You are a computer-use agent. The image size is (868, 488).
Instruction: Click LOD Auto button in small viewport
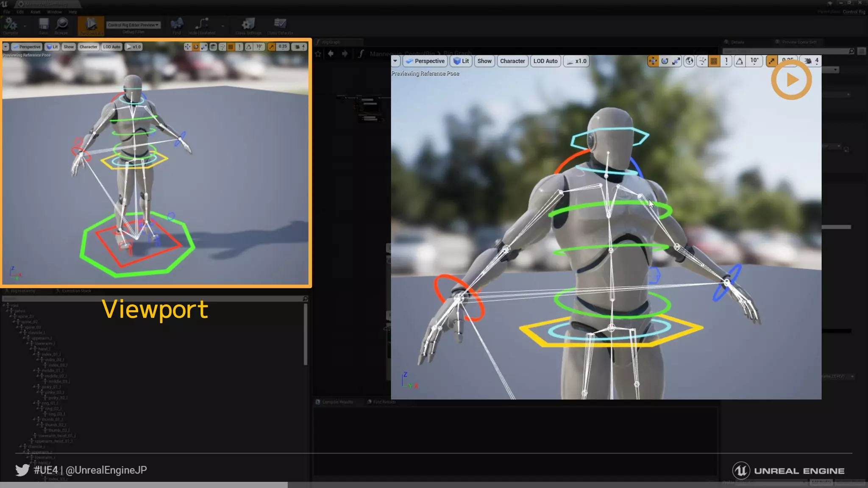pos(111,47)
